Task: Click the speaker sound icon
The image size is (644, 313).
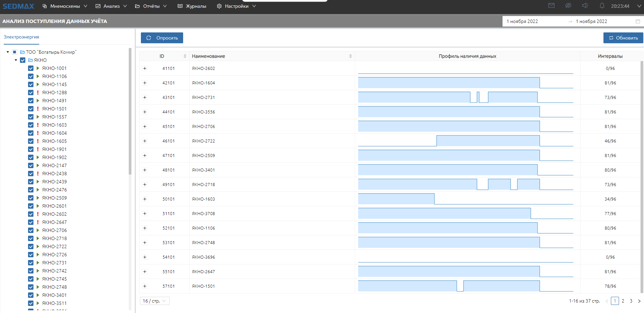Action: pyautogui.click(x=585, y=6)
